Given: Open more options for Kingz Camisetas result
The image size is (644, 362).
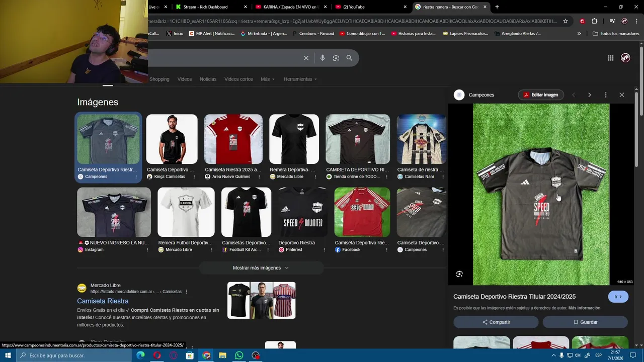Looking at the screenshot, I should point(194,176).
